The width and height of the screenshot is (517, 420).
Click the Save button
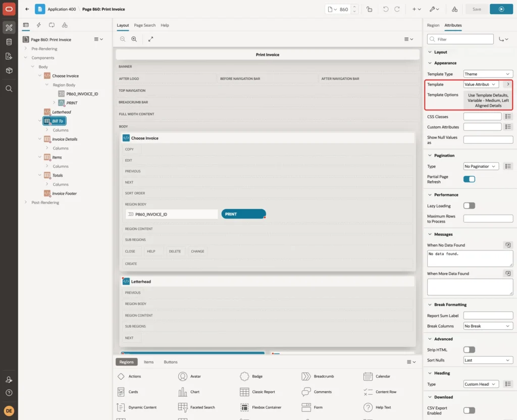pyautogui.click(x=477, y=9)
